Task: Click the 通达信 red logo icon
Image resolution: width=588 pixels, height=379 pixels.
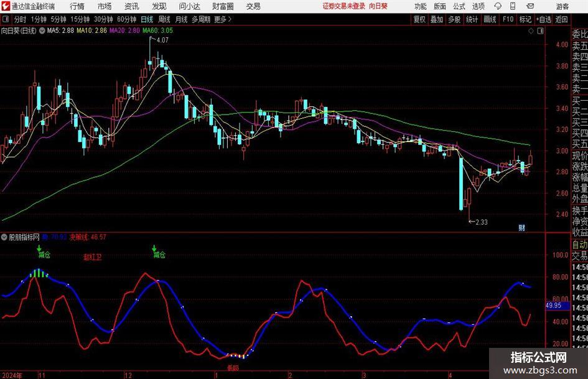Action: pyautogui.click(x=6, y=6)
